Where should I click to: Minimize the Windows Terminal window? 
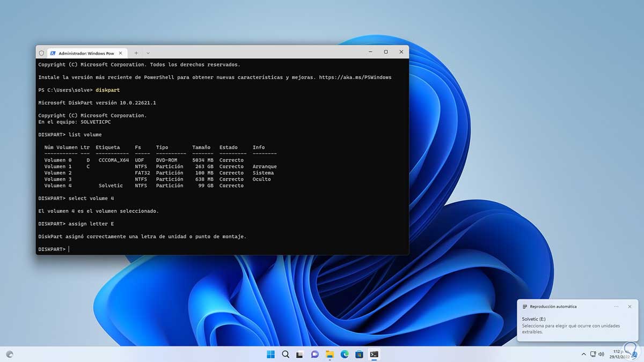point(370,52)
